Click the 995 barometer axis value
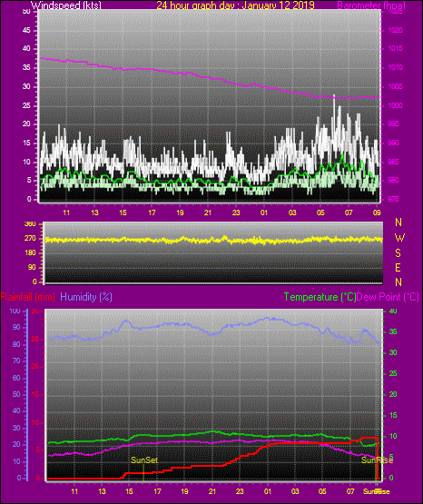Screen dimensions: 423x504 click(394, 124)
